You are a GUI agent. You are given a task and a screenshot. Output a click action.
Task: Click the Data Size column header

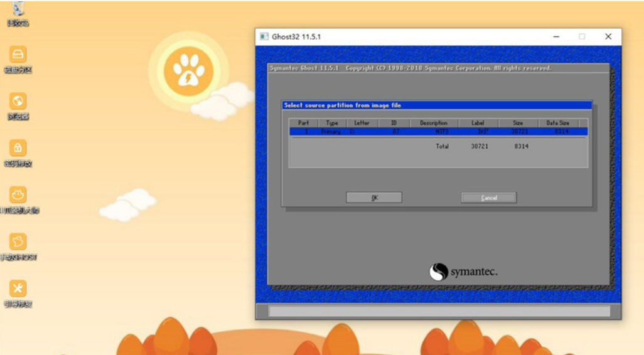click(x=558, y=123)
